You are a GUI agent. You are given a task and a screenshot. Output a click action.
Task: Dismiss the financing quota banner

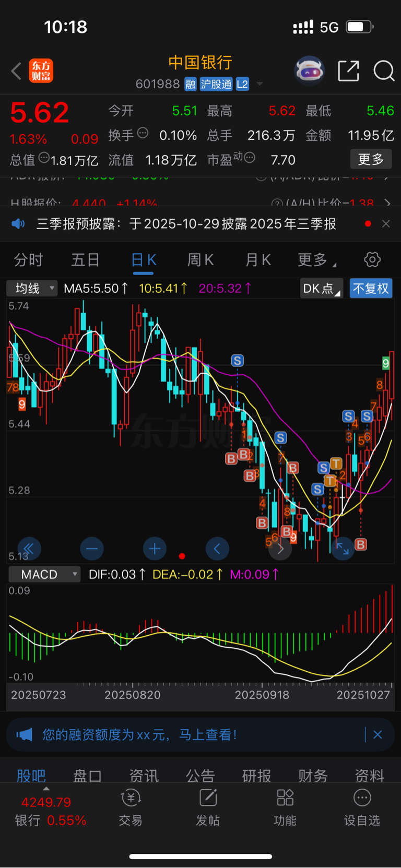pyautogui.click(x=378, y=735)
